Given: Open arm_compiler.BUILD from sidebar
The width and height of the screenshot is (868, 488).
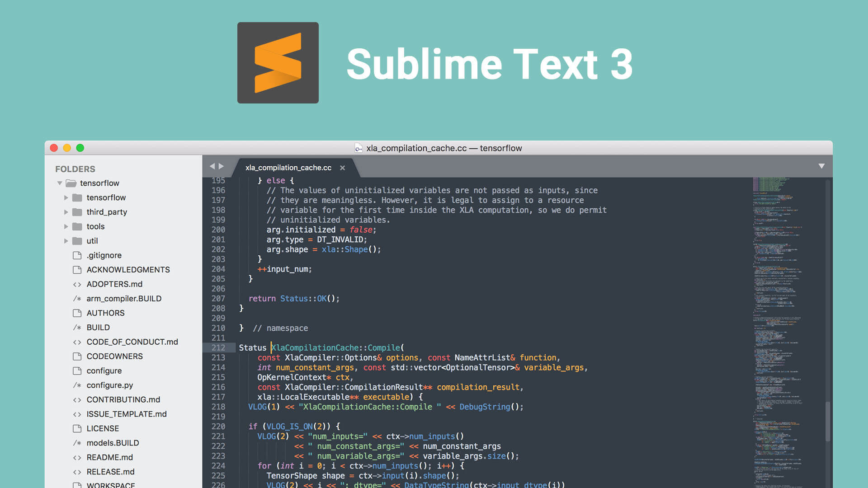Looking at the screenshot, I should 124,299.
